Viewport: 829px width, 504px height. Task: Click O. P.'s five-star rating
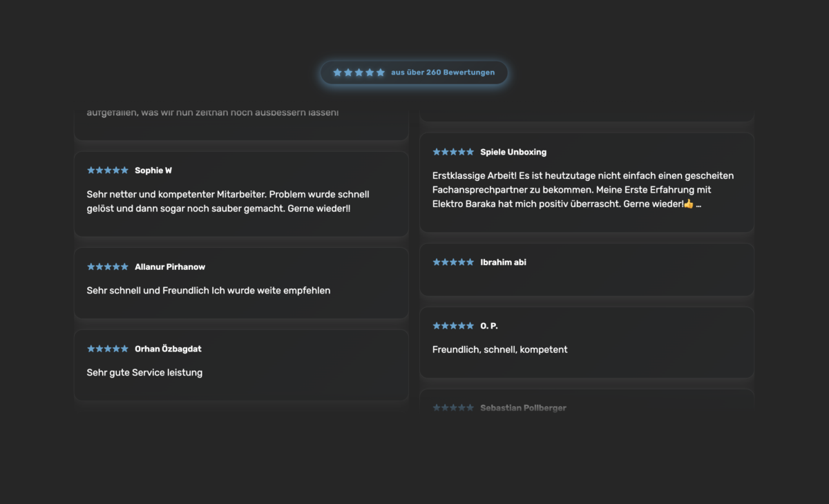coord(453,326)
